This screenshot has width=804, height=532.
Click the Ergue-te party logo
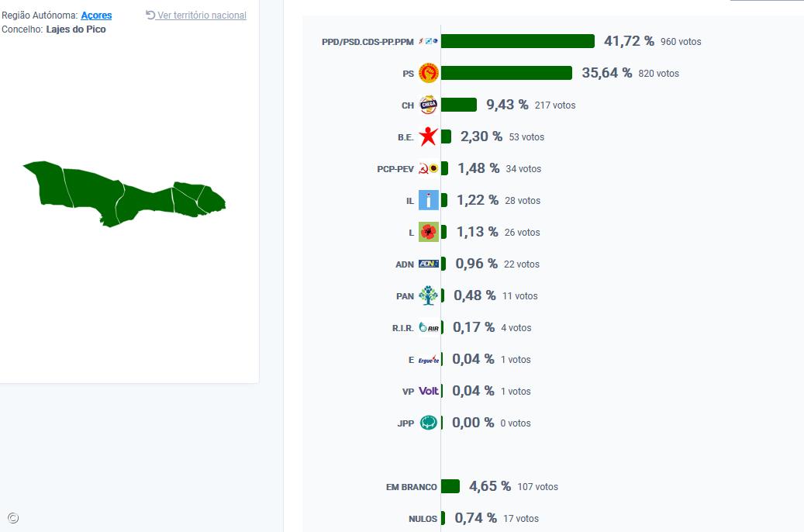point(428,359)
